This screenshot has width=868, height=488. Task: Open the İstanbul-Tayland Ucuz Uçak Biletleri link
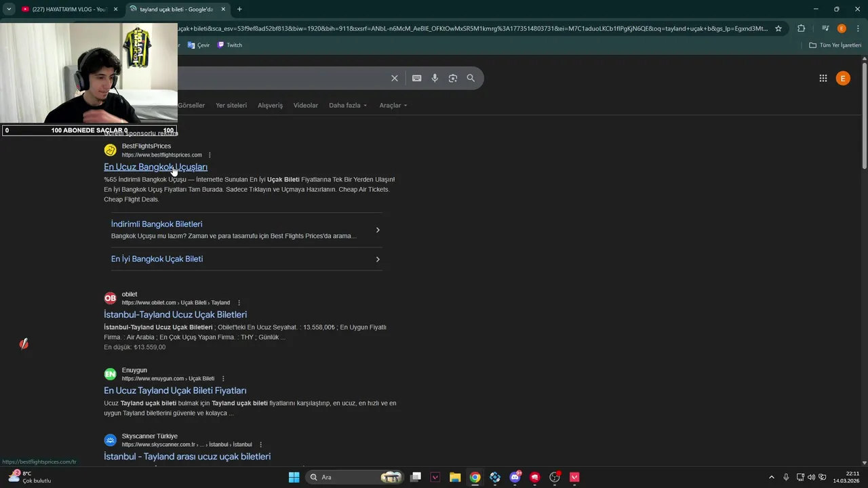click(x=175, y=314)
